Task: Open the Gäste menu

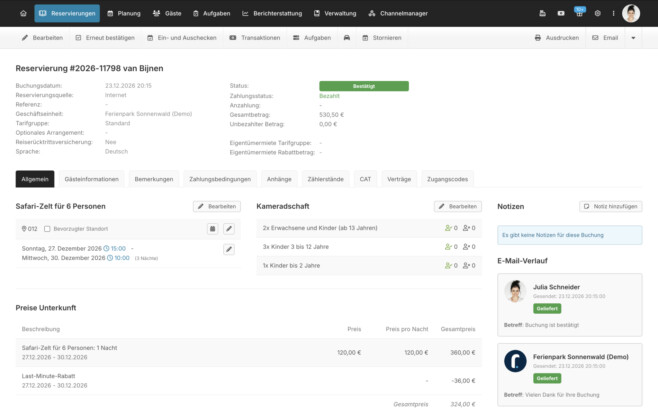Action: [167, 13]
